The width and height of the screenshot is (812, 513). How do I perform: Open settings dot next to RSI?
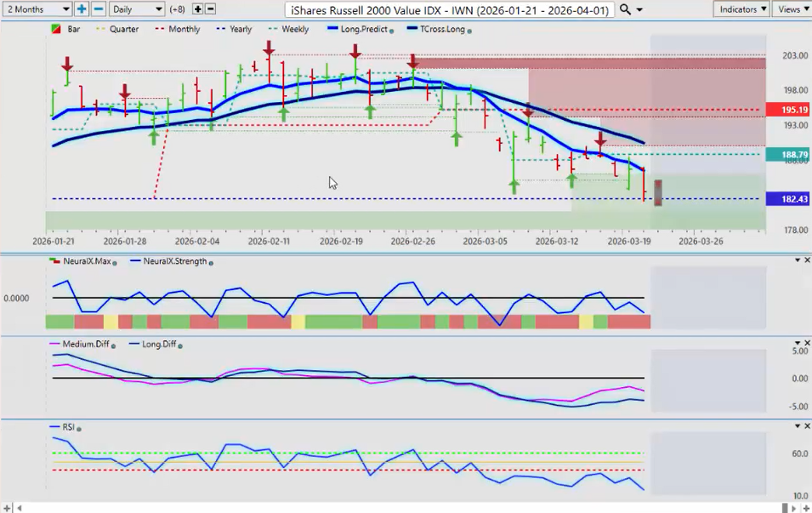coord(79,429)
